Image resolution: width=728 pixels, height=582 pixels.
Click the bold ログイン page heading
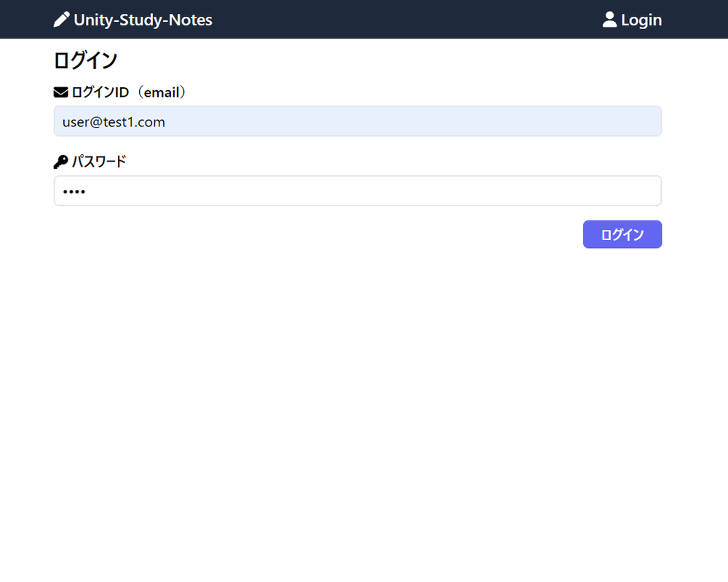click(x=85, y=60)
